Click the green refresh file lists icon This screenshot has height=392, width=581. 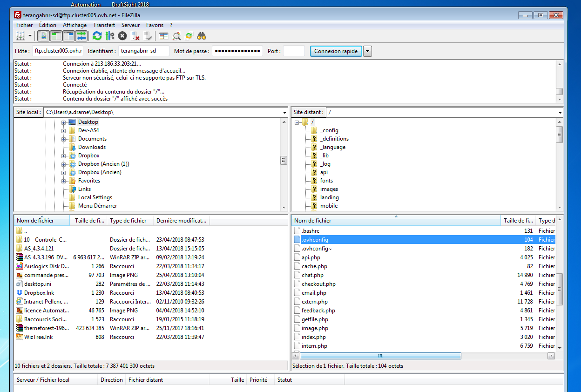(97, 36)
